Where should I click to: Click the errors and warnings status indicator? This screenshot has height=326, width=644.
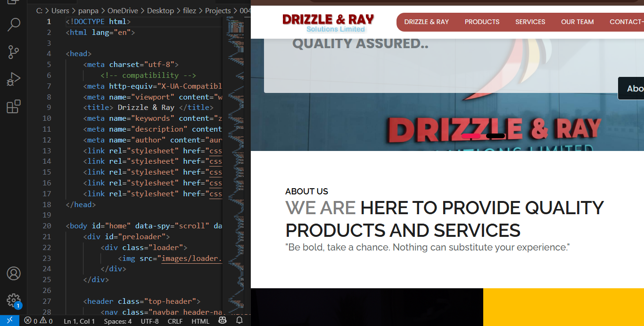(38, 321)
